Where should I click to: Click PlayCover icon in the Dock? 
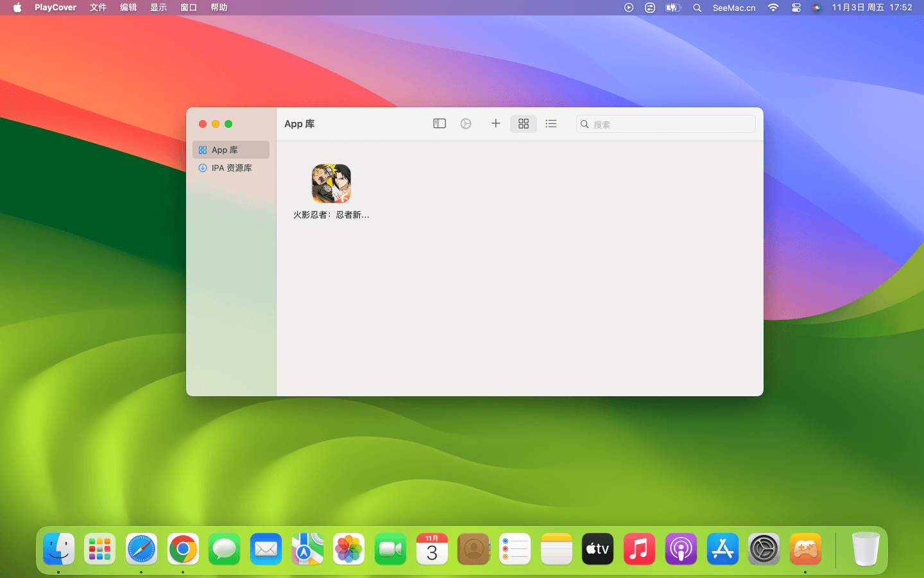pos(805,549)
